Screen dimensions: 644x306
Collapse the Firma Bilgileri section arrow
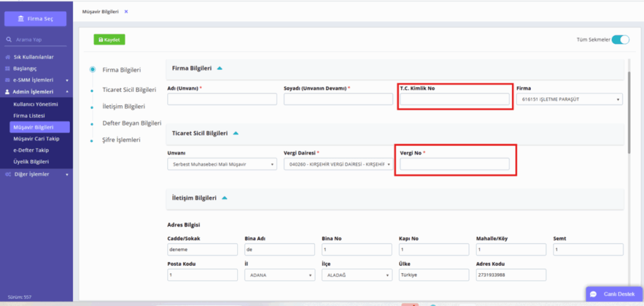(x=219, y=69)
